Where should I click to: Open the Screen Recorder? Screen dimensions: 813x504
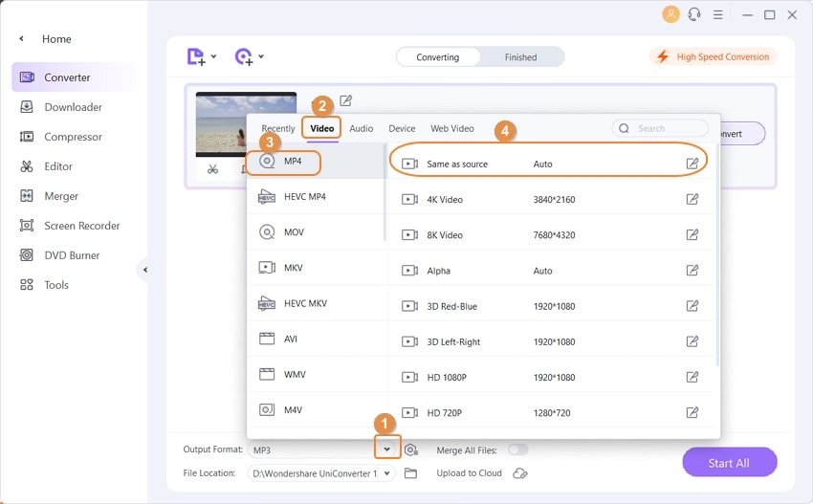pyautogui.click(x=70, y=226)
